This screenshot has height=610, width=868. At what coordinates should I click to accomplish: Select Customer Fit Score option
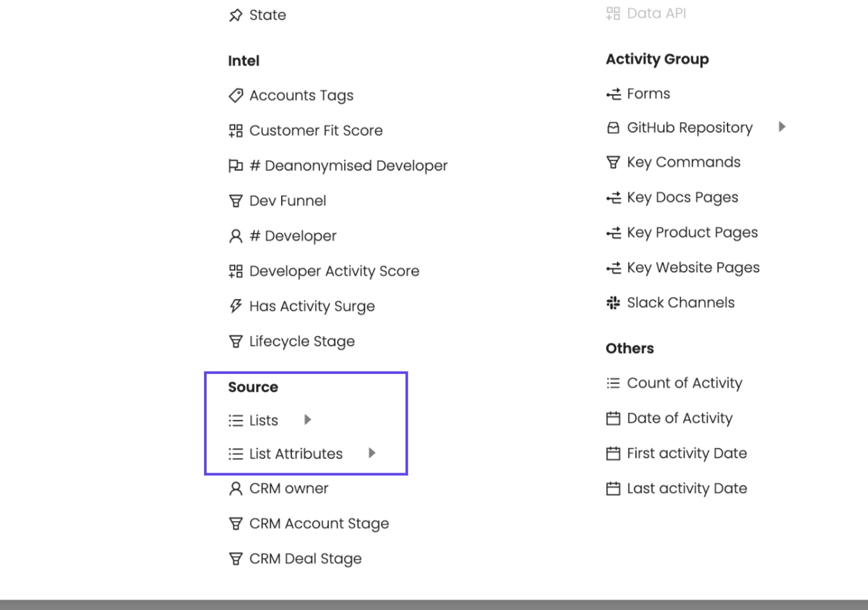[x=315, y=130]
